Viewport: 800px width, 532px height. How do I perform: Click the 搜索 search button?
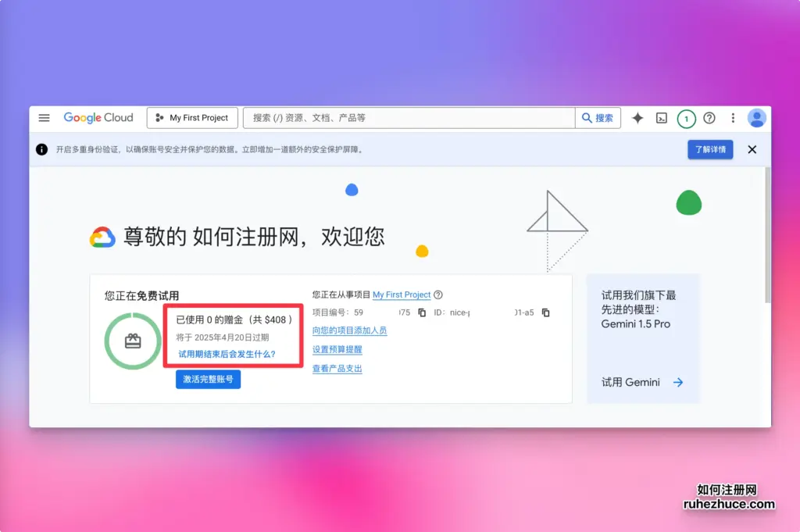[598, 118]
